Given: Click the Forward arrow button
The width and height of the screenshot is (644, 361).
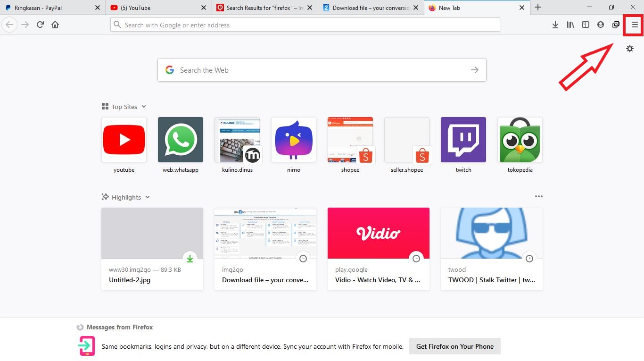Looking at the screenshot, I should [25, 25].
